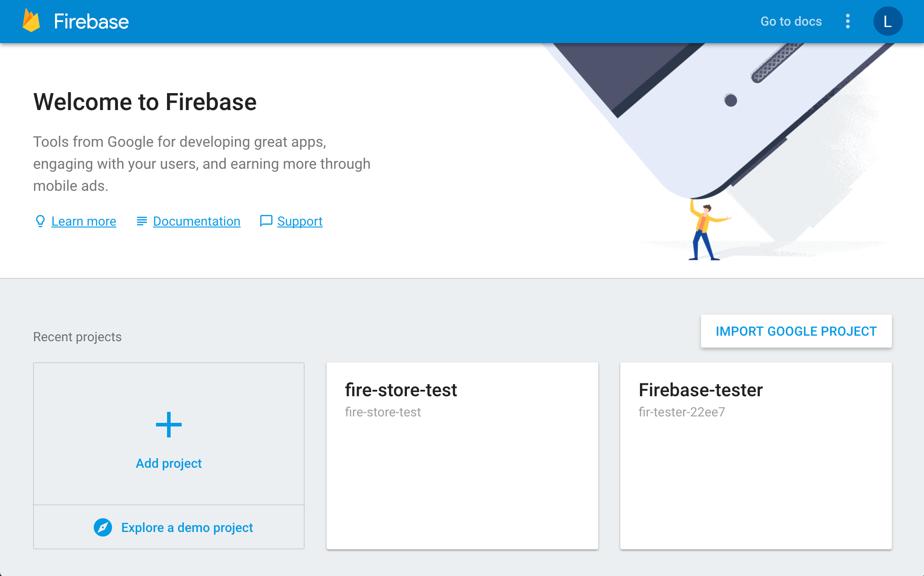Open the three-dot overflow menu
Viewport: 924px width, 576px height.
[848, 21]
